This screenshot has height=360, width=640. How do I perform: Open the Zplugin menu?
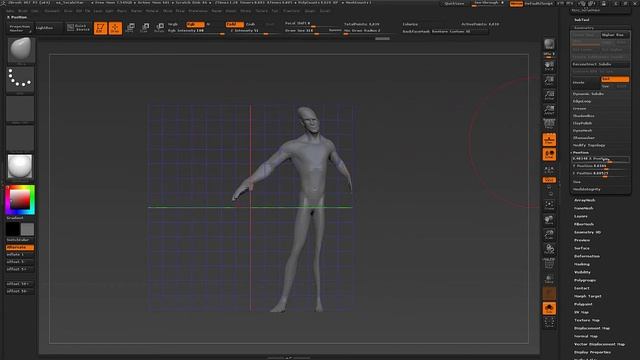pos(310,11)
